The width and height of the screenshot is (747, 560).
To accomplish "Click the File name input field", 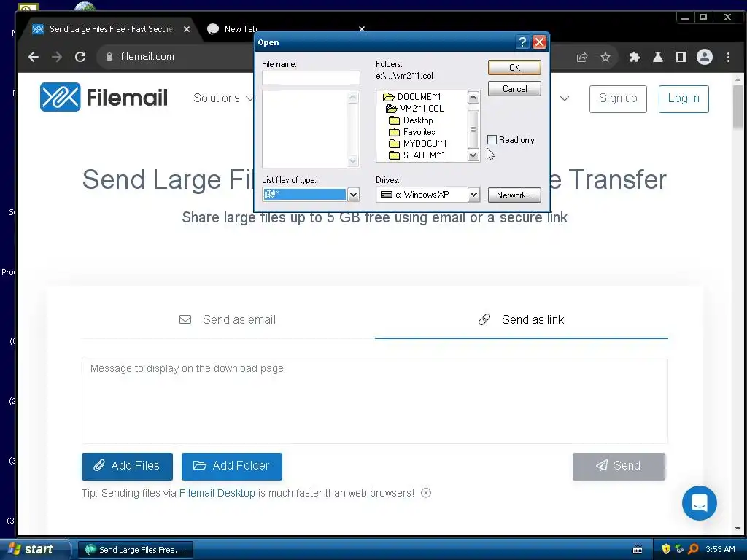I will (311, 77).
